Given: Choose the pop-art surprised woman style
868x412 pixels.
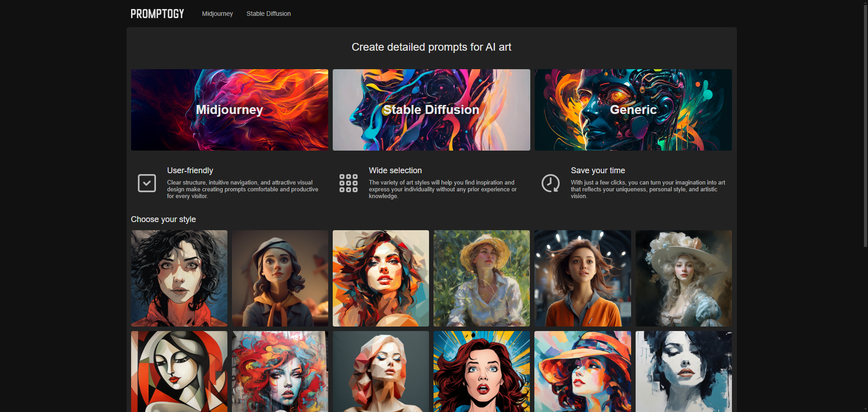Looking at the screenshot, I should pyautogui.click(x=481, y=371).
